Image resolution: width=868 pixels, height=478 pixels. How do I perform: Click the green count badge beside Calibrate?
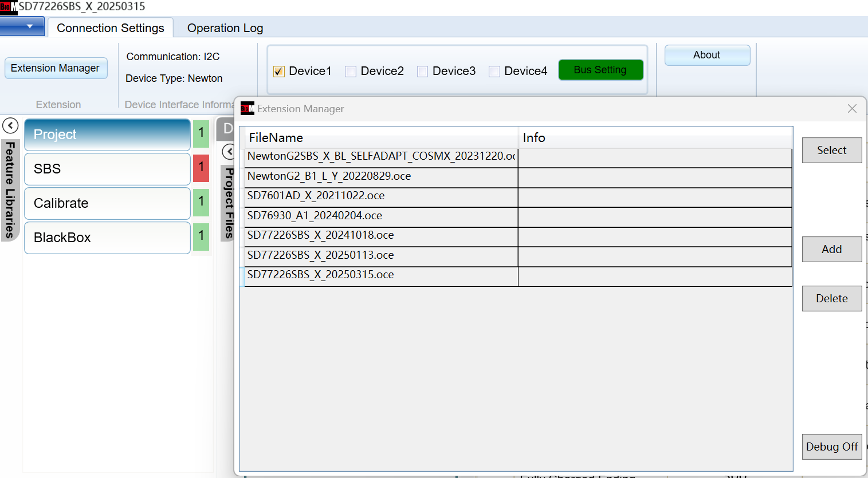pos(201,202)
